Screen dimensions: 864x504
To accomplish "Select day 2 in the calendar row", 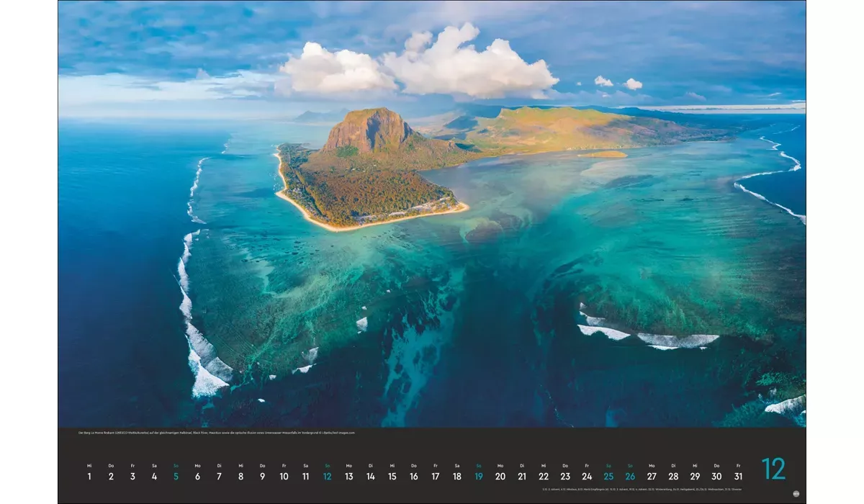I will click(111, 476).
